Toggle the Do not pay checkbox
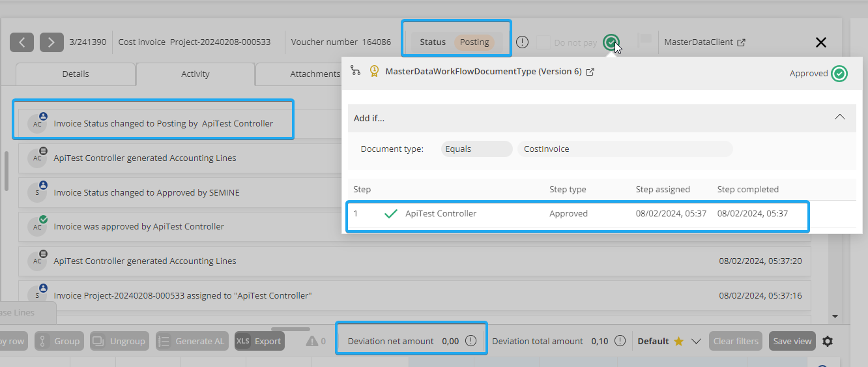The image size is (868, 367). click(x=543, y=42)
